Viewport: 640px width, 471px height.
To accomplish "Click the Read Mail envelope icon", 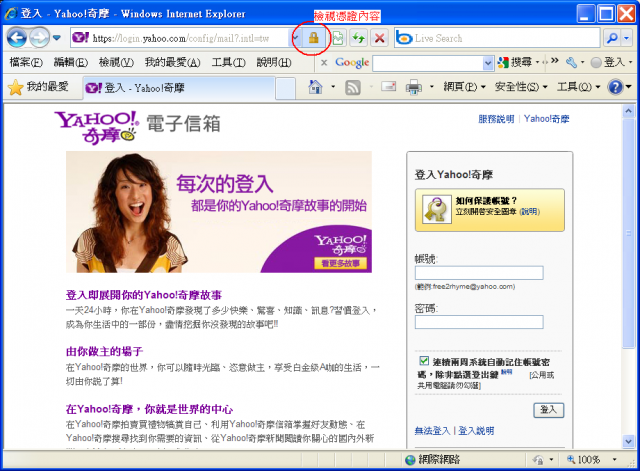I will click(x=389, y=87).
